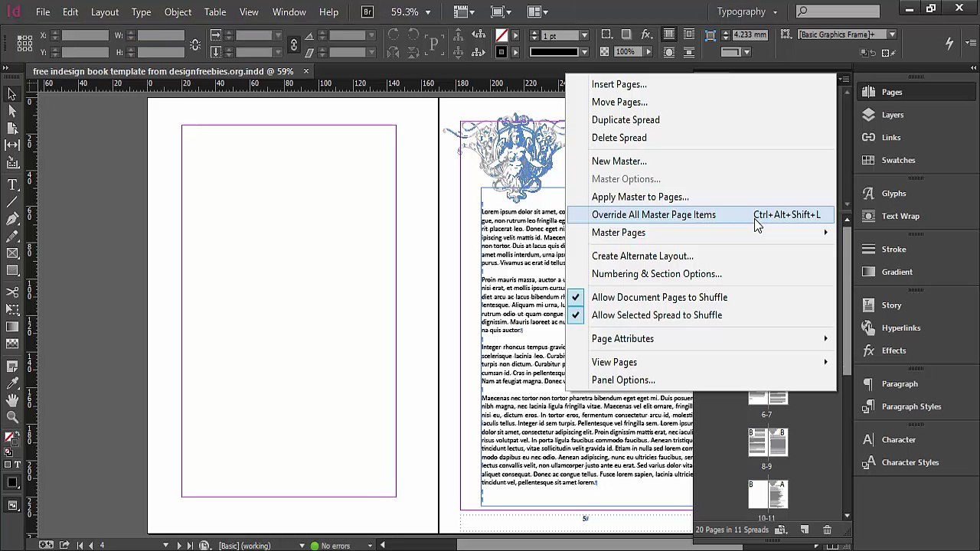Open the effects fx button in control panel
Image resolution: width=980 pixels, height=551 pixels.
(646, 35)
